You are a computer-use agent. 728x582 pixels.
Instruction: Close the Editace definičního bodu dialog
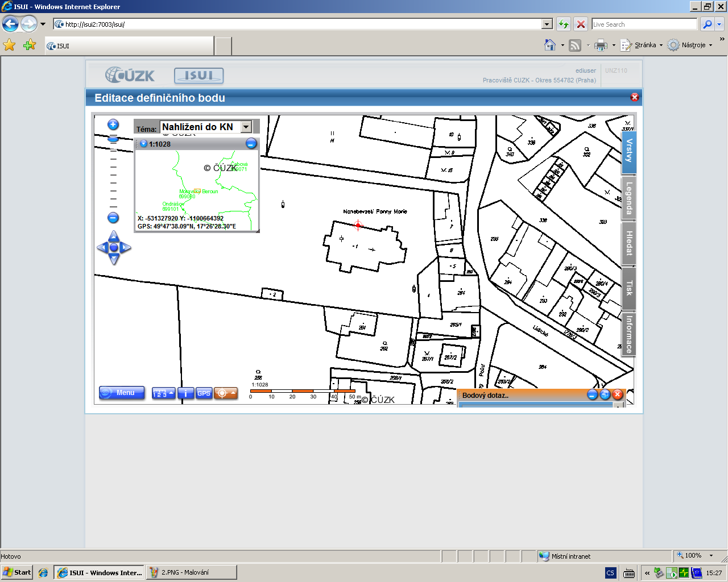pos(635,97)
